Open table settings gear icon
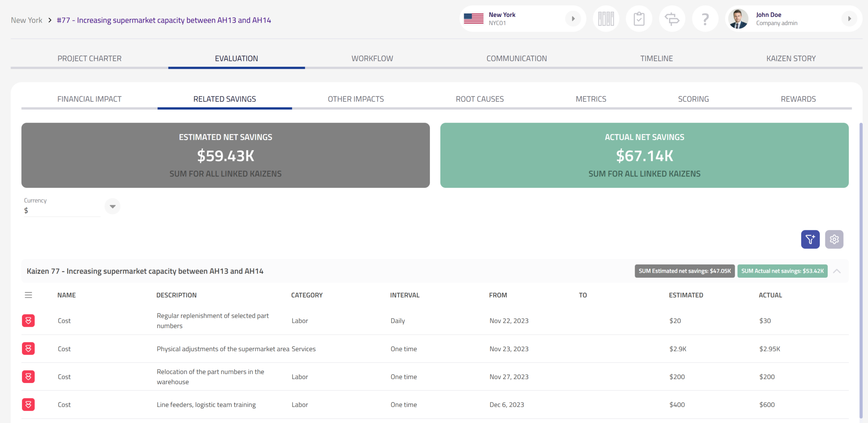This screenshot has height=423, width=868. [834, 239]
